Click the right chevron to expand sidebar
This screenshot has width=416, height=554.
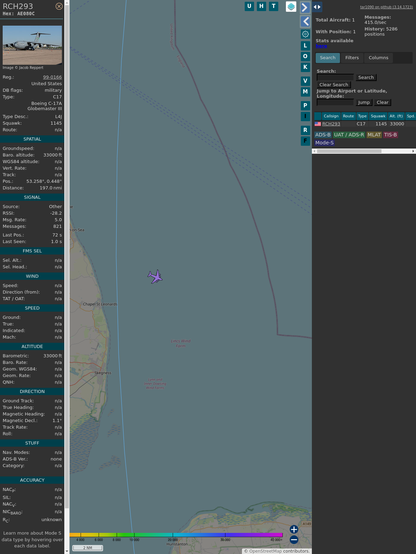tap(305, 7)
